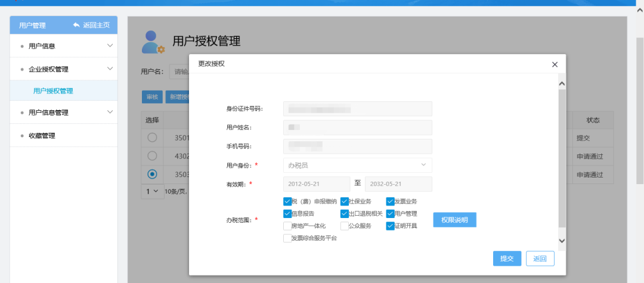This screenshot has height=283, width=644.
Task: Click the return-home arrow icon
Action: coord(76,25)
